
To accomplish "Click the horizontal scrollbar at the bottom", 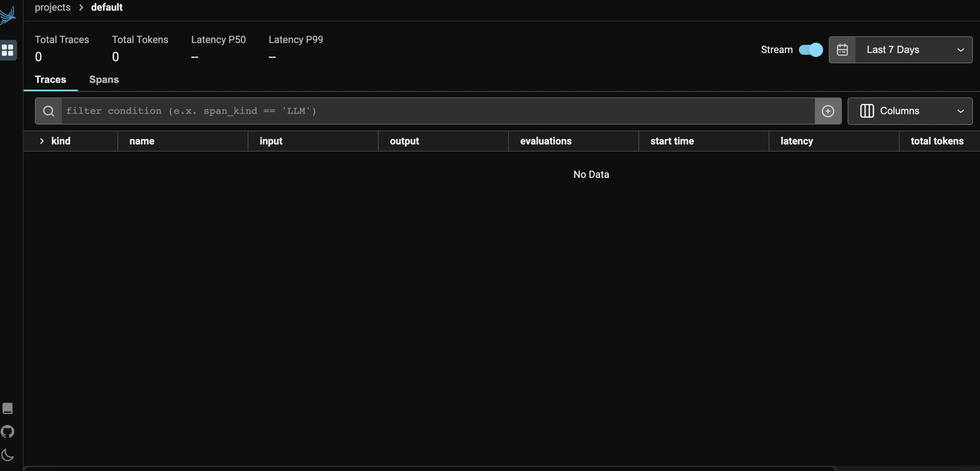I will pos(429,469).
